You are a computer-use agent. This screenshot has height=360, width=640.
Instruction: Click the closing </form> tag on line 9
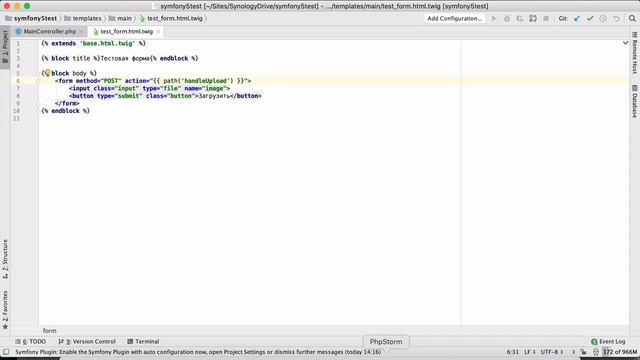tap(67, 103)
